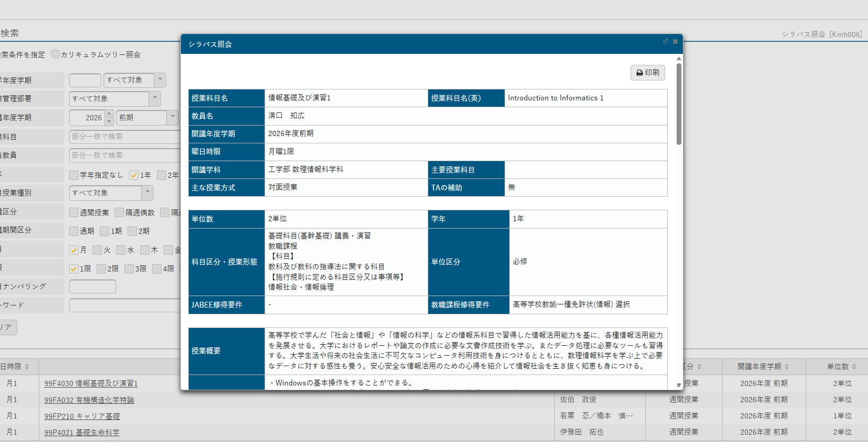Viewport: 868px width, 442px height.
Task: Check the 4限 period checkbox
Action: (157, 269)
